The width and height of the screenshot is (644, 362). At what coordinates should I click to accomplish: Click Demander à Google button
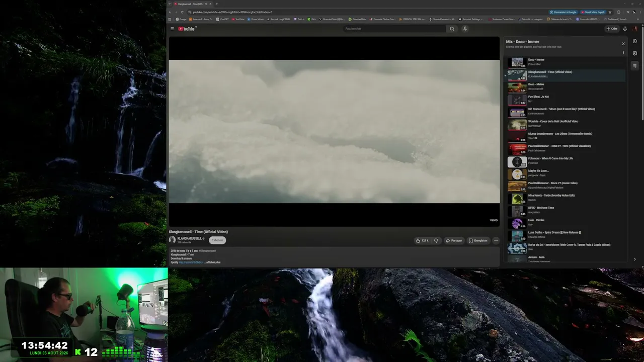click(563, 12)
